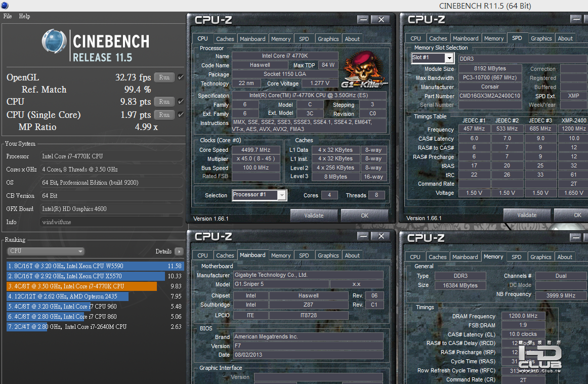Viewport: 588px width, 384px height.
Task: Click OK in top-left CPU-Z window
Action: [x=364, y=216]
